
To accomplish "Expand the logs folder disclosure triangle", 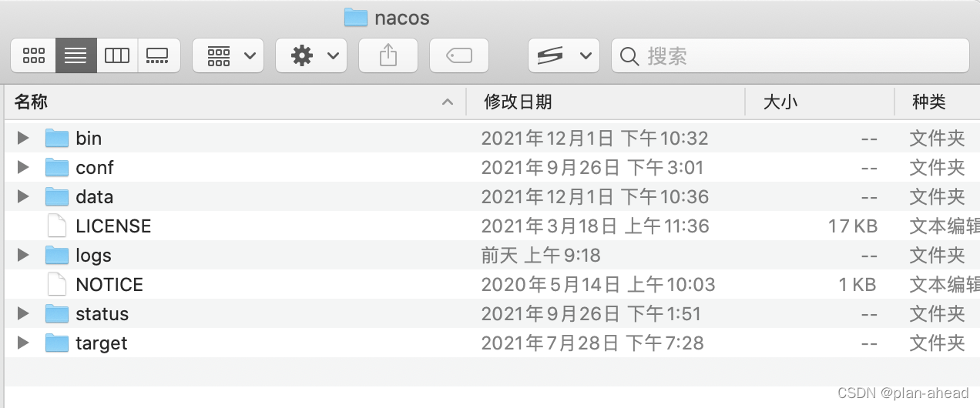I will coord(23,255).
